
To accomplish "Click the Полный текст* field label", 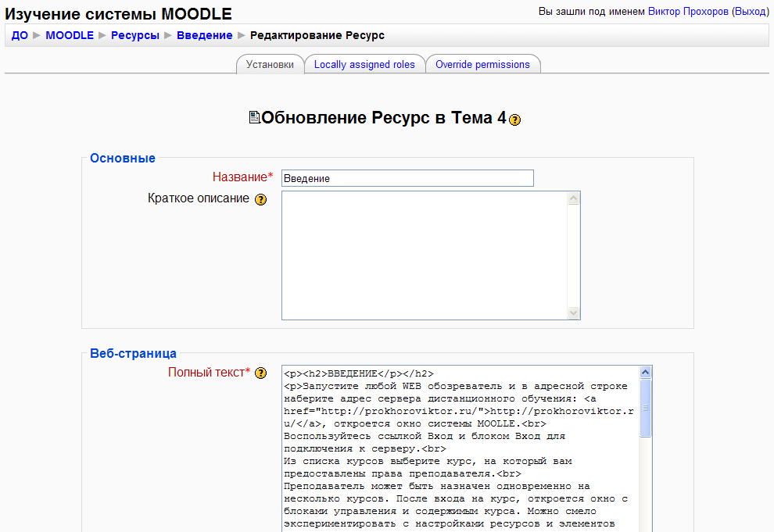I will 210,373.
